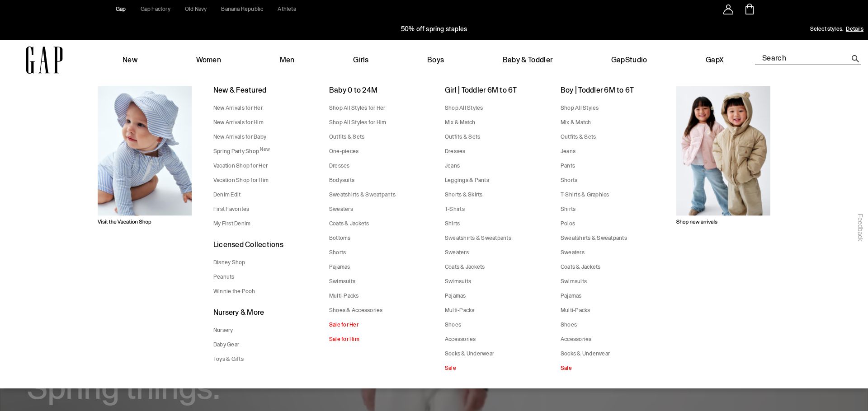Click the Licensed Collections heading

pyautogui.click(x=248, y=244)
